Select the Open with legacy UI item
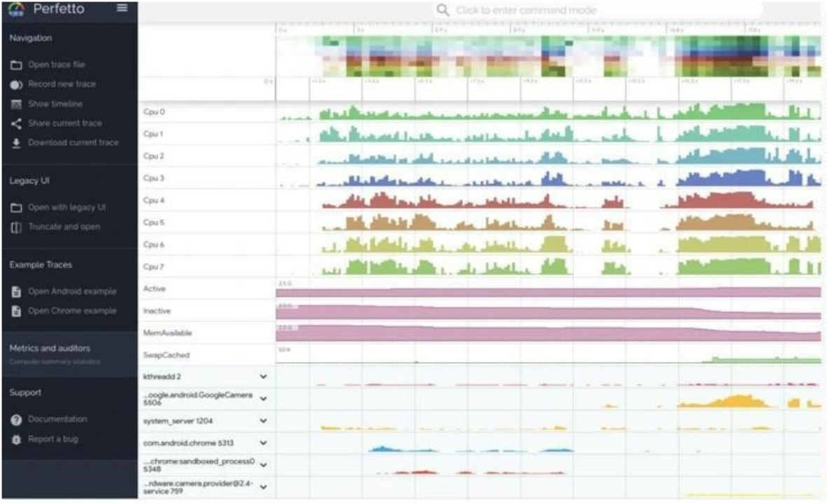The width and height of the screenshot is (827, 504). point(67,208)
